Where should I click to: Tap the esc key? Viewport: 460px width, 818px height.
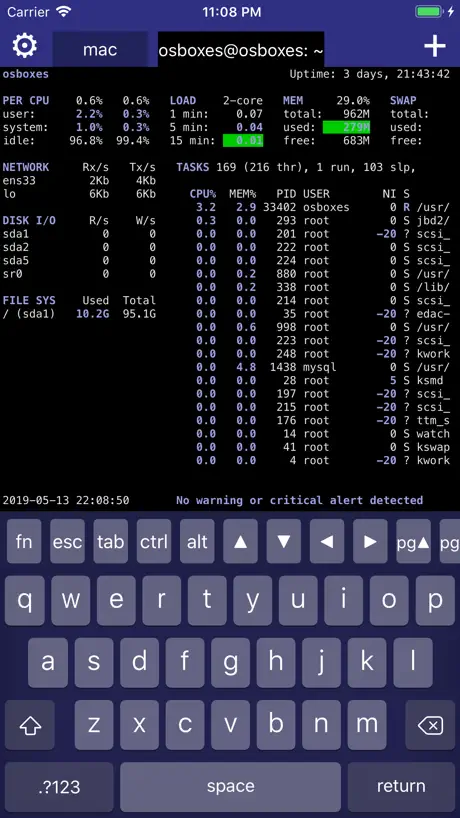click(x=67, y=542)
